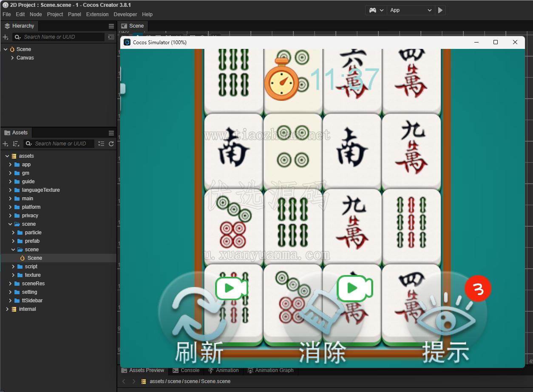Image resolution: width=533 pixels, height=392 pixels.
Task: Expand the languageTexture folder
Action: 10,190
